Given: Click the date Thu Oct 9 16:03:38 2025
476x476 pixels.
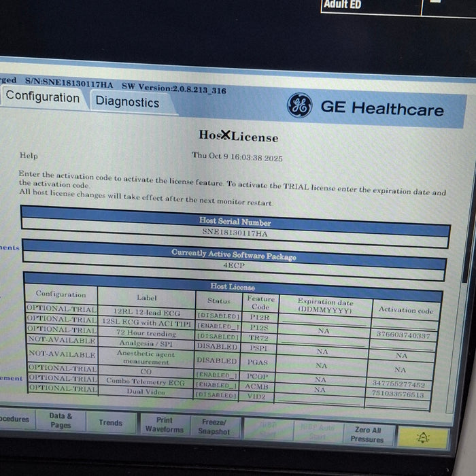Looking at the screenshot, I should pyautogui.click(x=237, y=156).
